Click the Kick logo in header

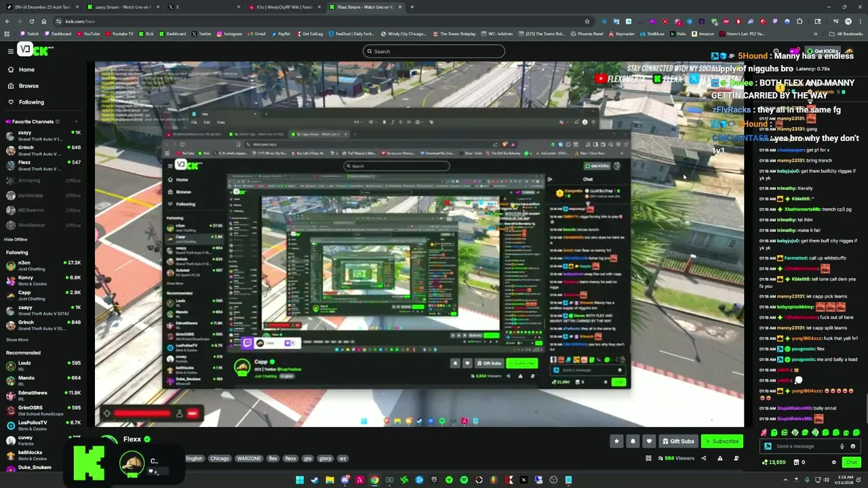tap(35, 50)
